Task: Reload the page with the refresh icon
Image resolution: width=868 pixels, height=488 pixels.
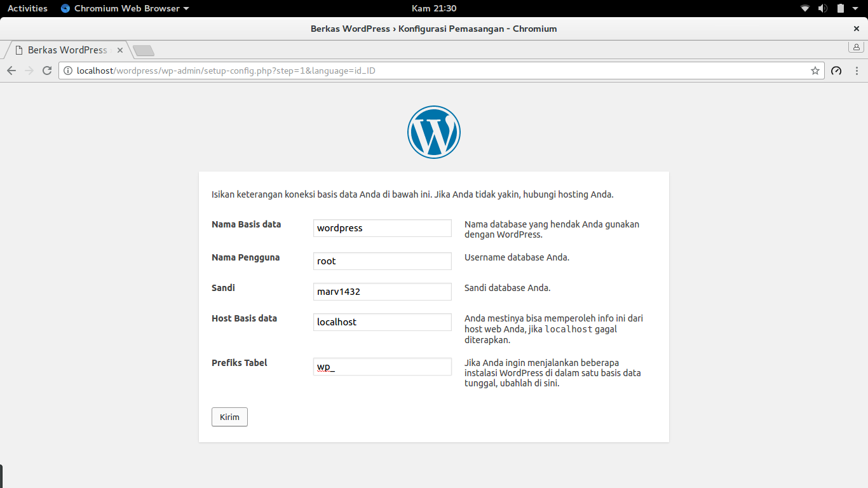Action: pyautogui.click(x=47, y=71)
